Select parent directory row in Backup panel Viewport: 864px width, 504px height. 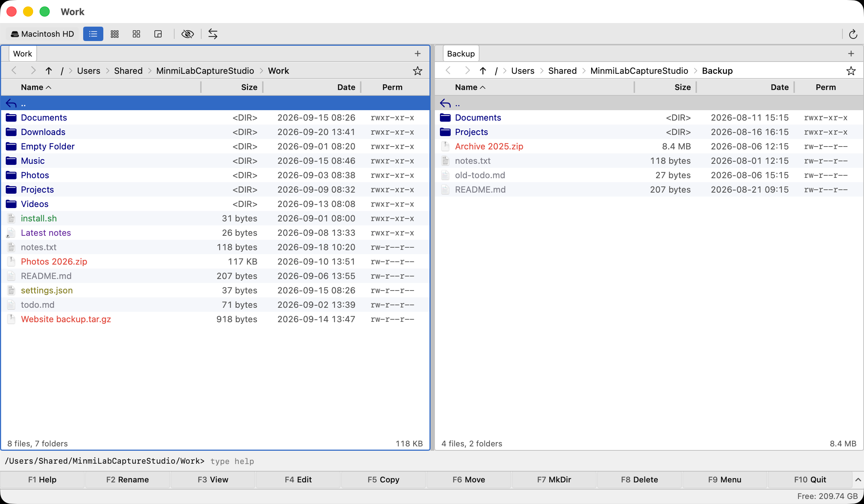pos(649,103)
